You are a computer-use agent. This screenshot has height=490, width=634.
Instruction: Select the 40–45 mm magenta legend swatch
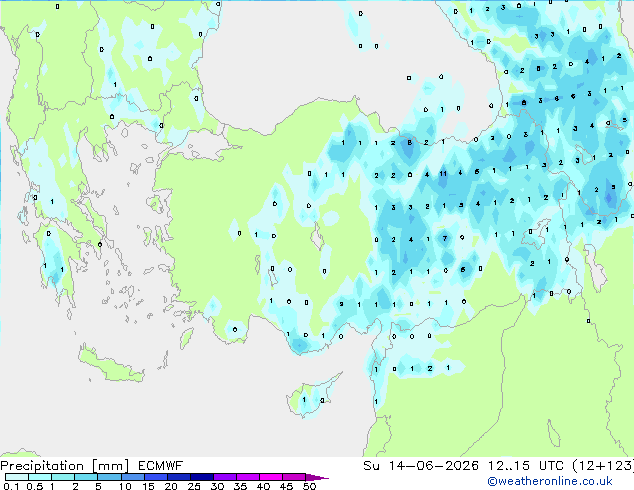(x=271, y=477)
